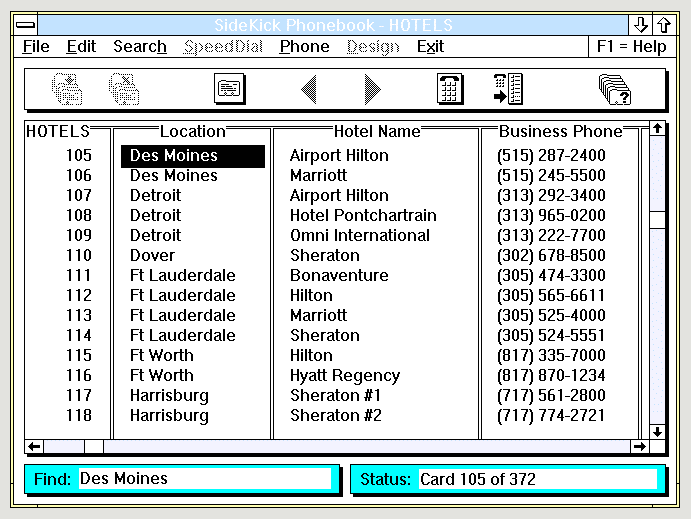Click phone number (515) 245-5500
The image size is (691, 519).
(x=551, y=175)
